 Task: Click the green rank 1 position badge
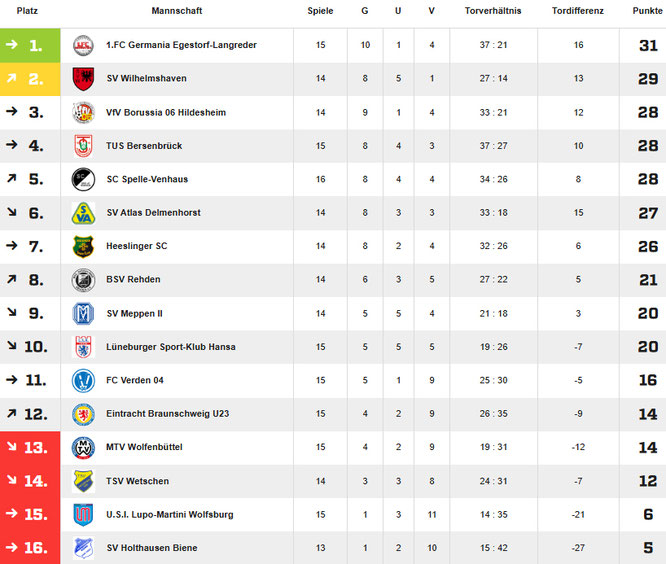(30, 45)
